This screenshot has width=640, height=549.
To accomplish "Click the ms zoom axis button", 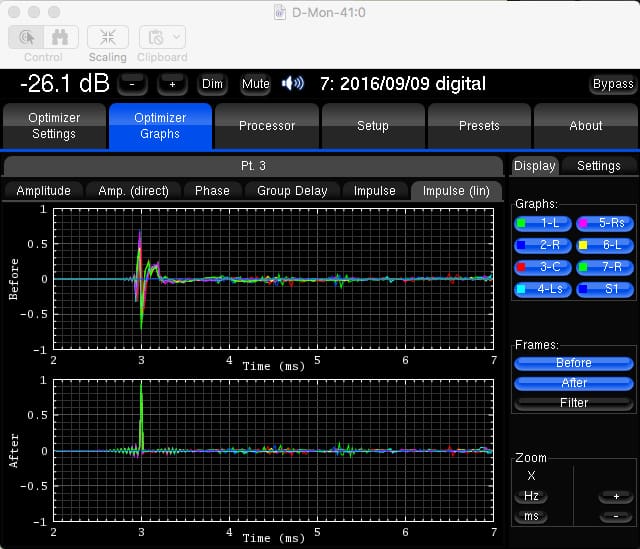I will tap(531, 516).
